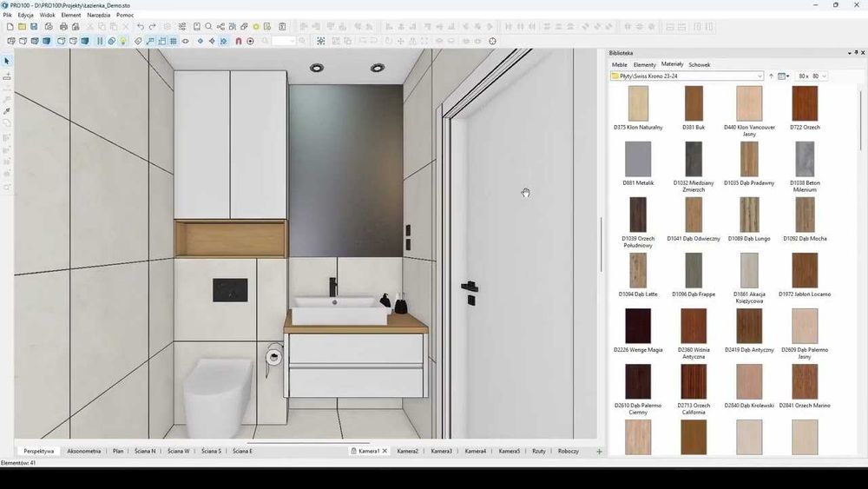868x489 pixels.
Task: Go up one folder level in Biblioteka
Action: [x=771, y=76]
